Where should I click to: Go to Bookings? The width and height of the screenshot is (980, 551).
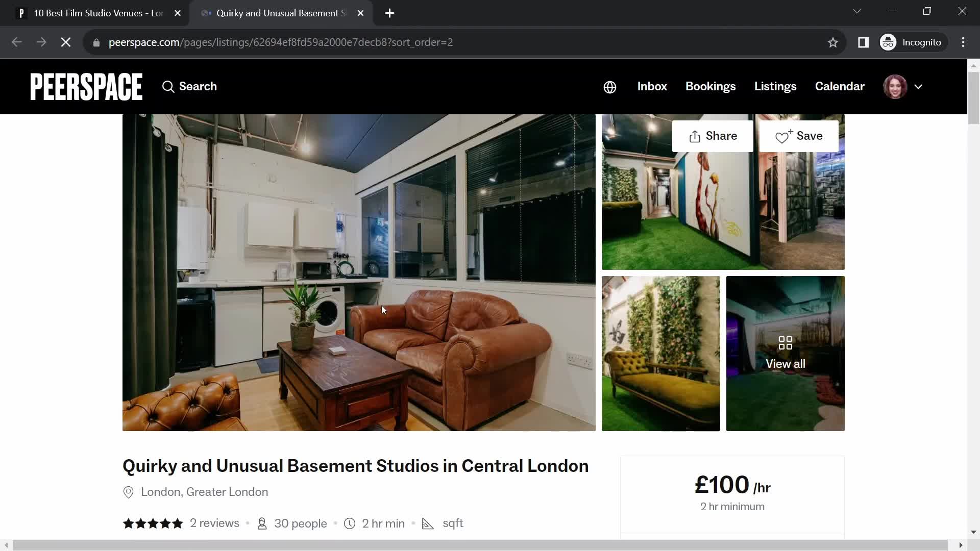click(710, 87)
